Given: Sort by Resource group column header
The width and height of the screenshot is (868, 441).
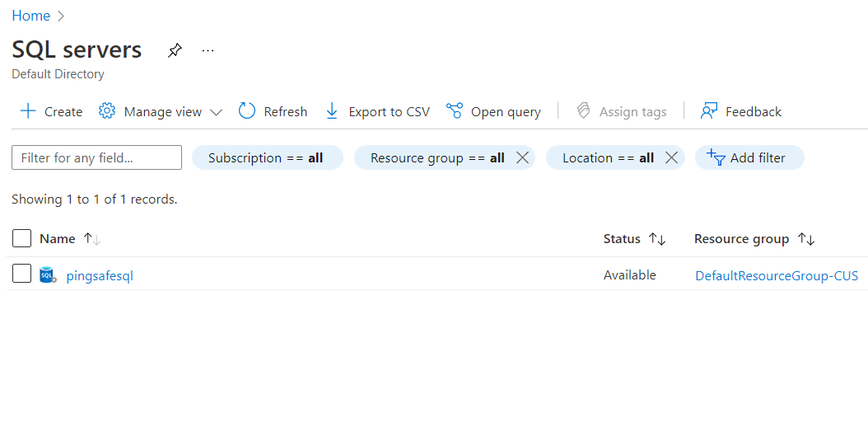Looking at the screenshot, I should pyautogui.click(x=741, y=238).
